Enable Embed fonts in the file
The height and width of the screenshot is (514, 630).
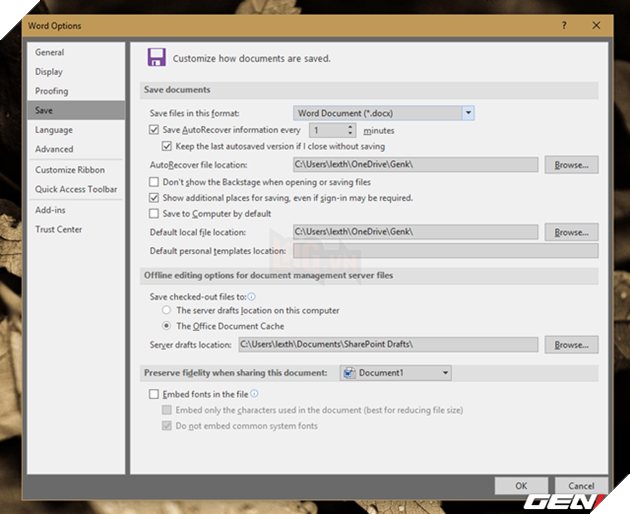click(x=154, y=395)
